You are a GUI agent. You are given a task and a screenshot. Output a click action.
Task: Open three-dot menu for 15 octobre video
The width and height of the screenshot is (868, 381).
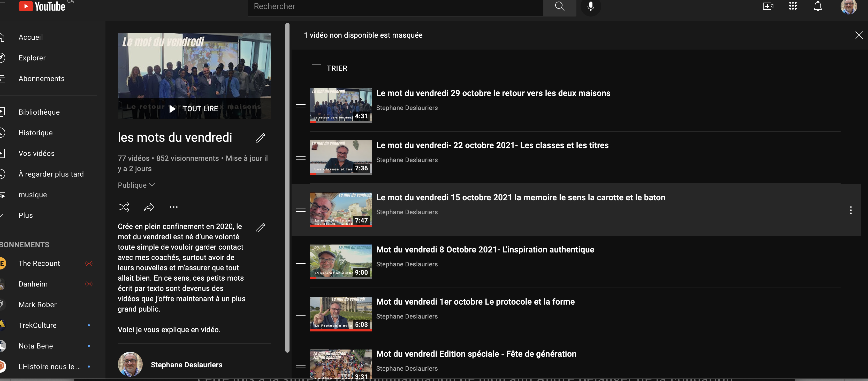(851, 210)
